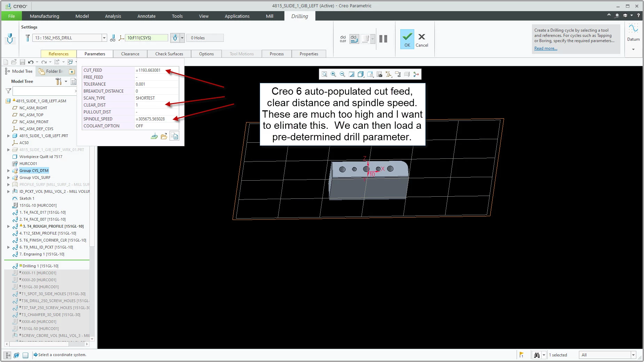This screenshot has height=362, width=644.
Task: Click retrieve parameters folder icon below table
Action: pyautogui.click(x=164, y=136)
